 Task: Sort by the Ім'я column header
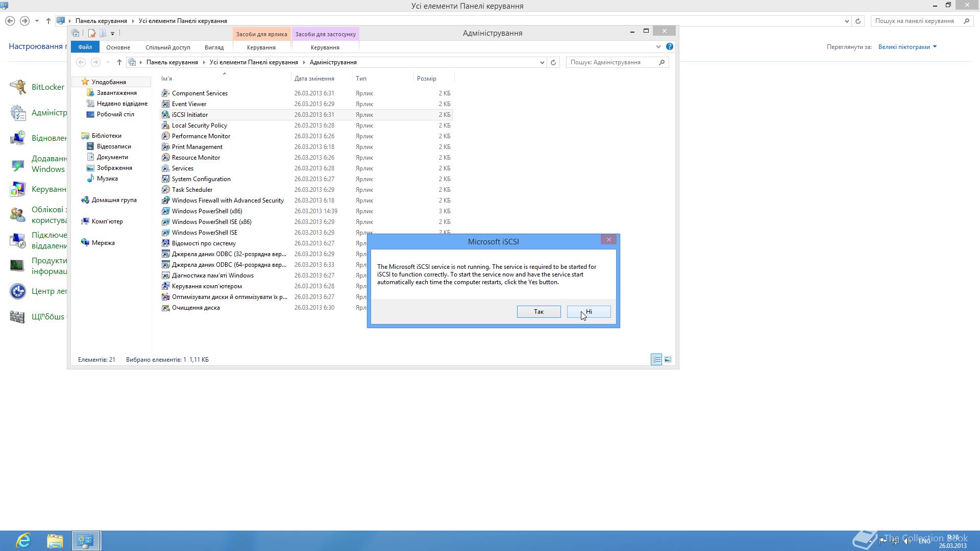tap(225, 79)
